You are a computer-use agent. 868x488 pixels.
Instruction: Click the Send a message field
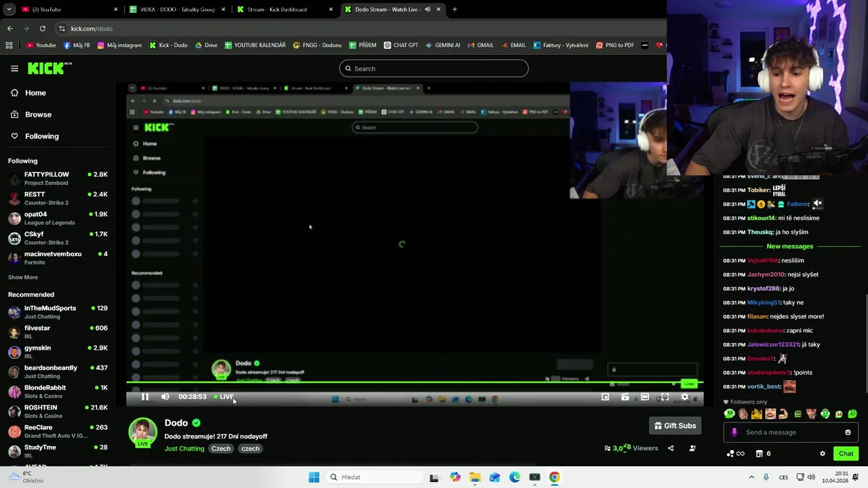790,432
